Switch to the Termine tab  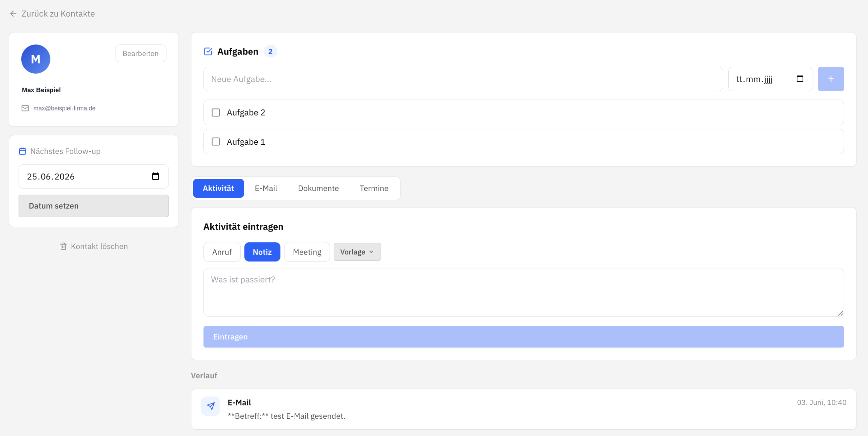tap(374, 188)
